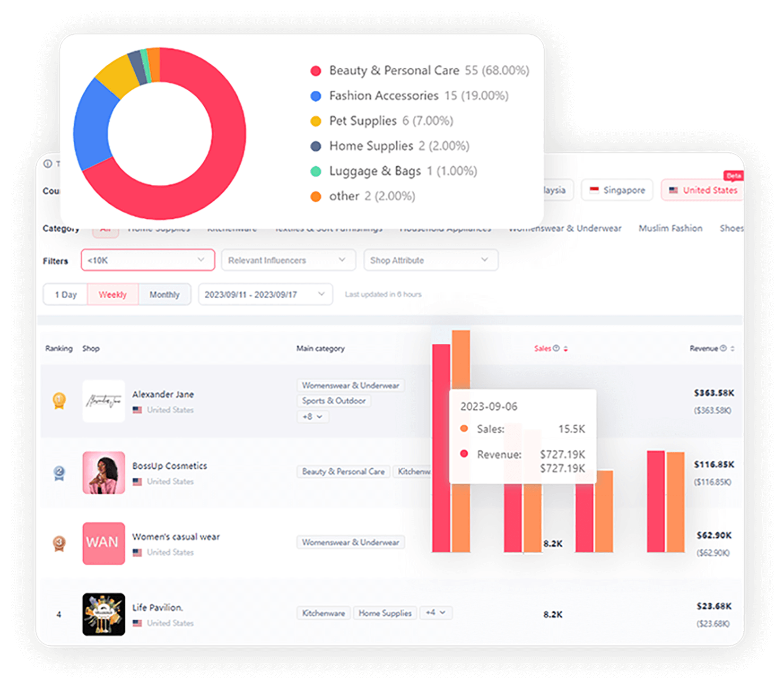Click Alexander Jane's Womenswear & Underwear tag

tap(350, 386)
